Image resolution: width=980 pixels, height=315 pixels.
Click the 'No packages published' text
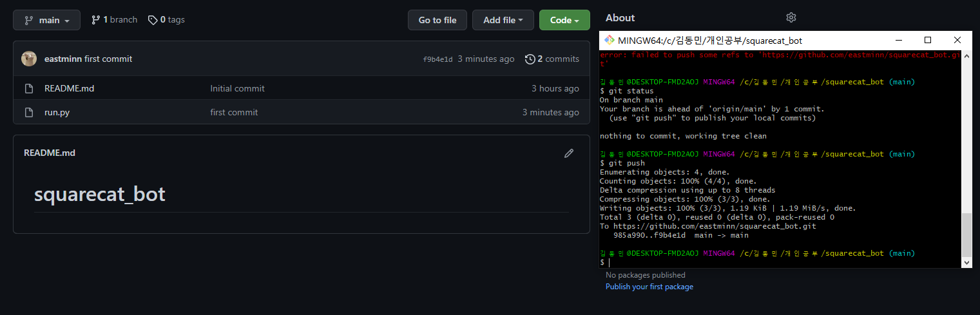coord(646,275)
